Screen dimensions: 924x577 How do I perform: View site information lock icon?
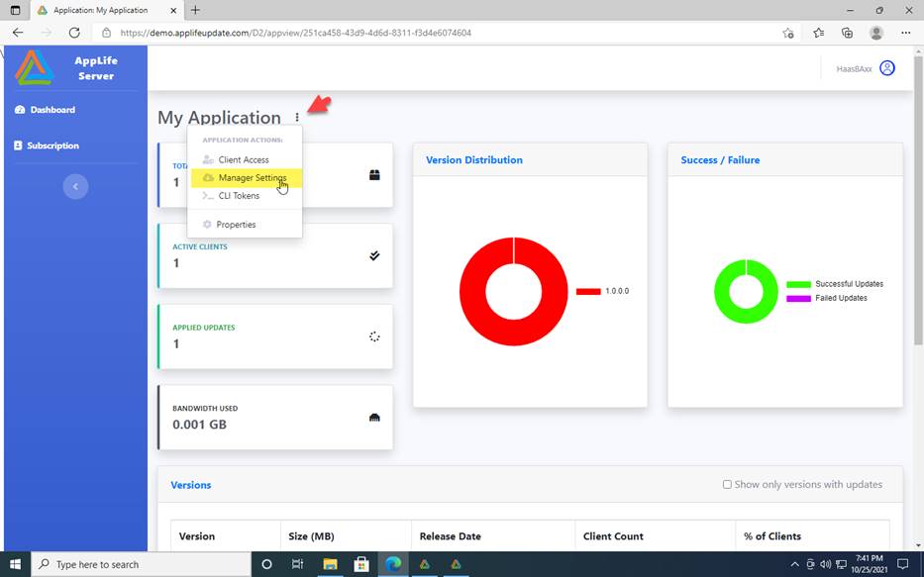[x=107, y=33]
